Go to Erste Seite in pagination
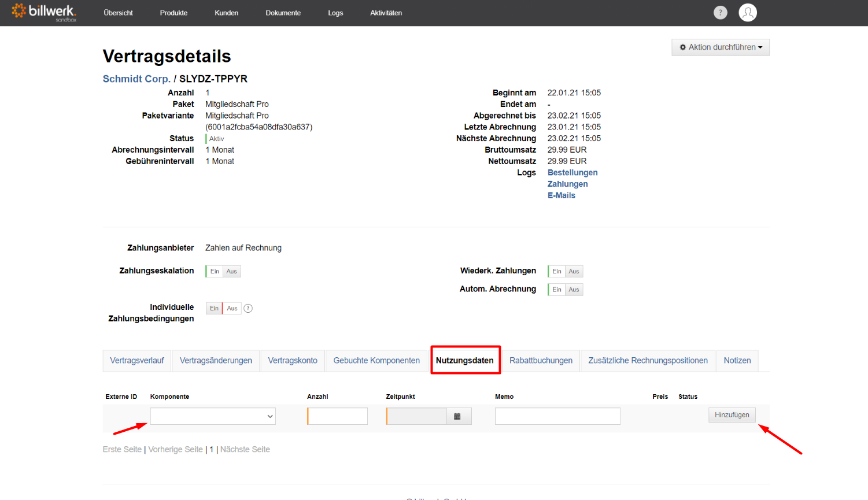Image resolution: width=868 pixels, height=500 pixels. [122, 450]
